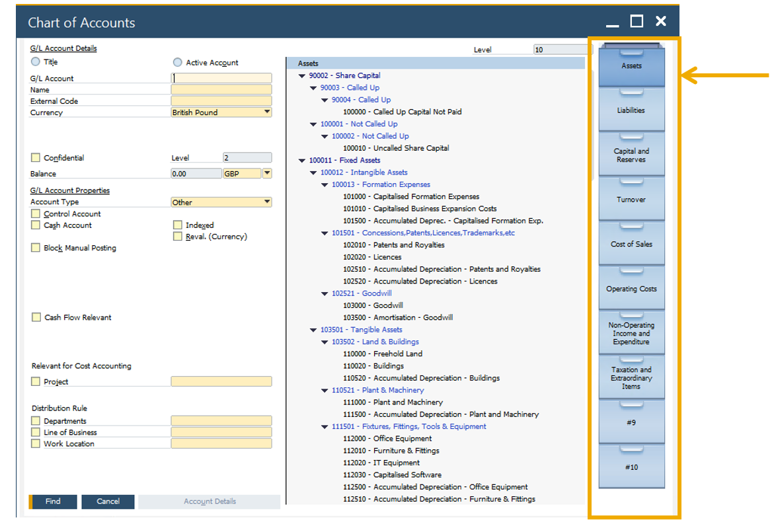The width and height of the screenshot is (774, 532).
Task: Tick the Reval. (Currency) checkbox
Action: [178, 237]
